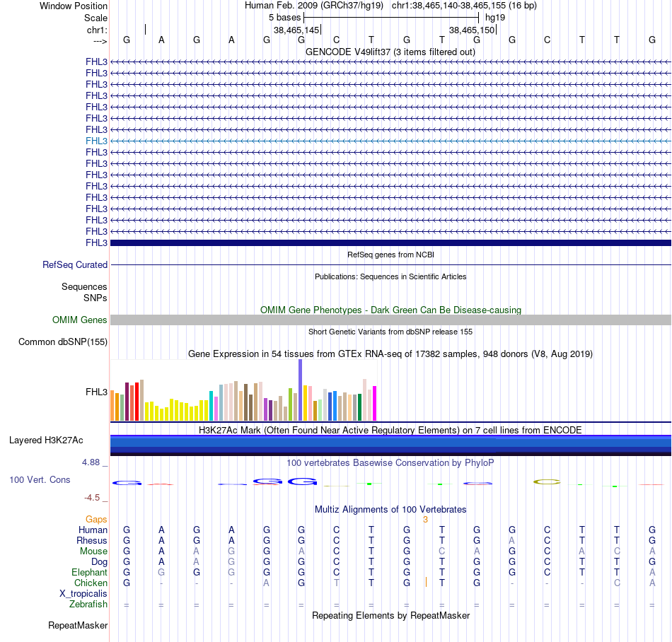Click the SNPs track label
Viewport: 672px width, 642px height.
pos(95,298)
